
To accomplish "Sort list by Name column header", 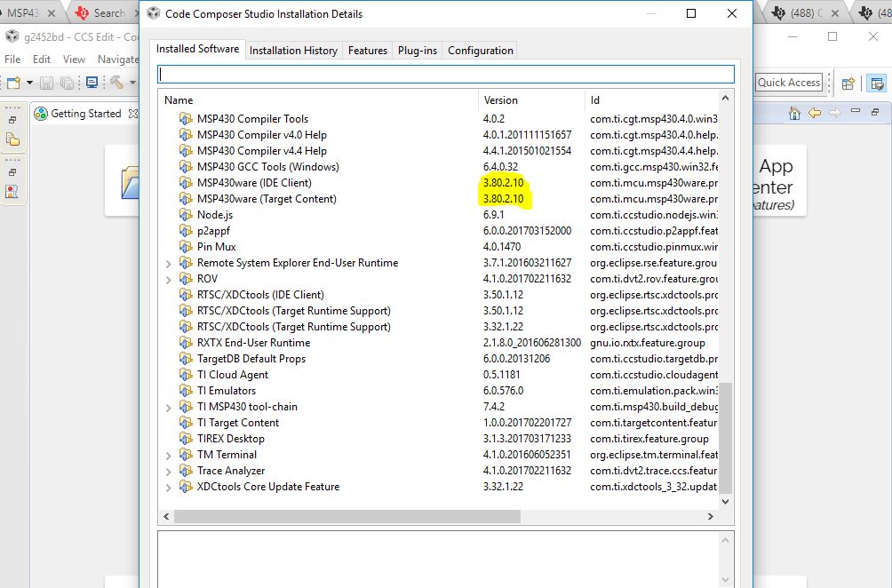I will (x=319, y=100).
